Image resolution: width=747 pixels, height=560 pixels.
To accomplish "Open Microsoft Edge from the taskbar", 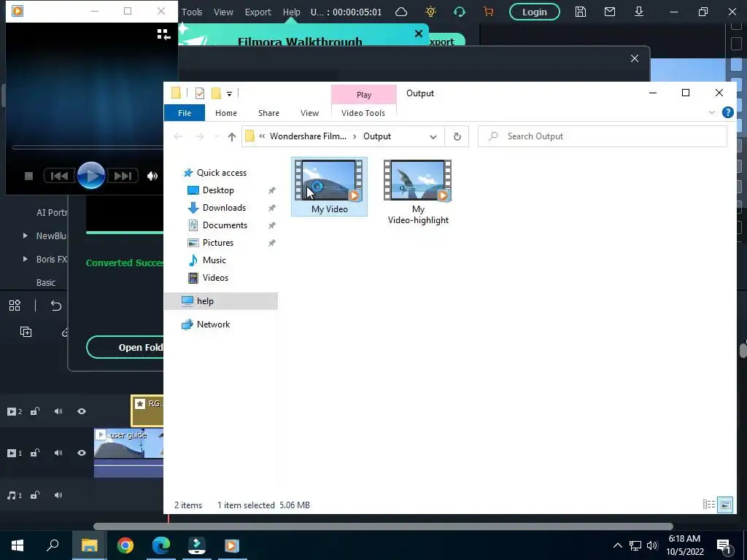I will pos(161,545).
